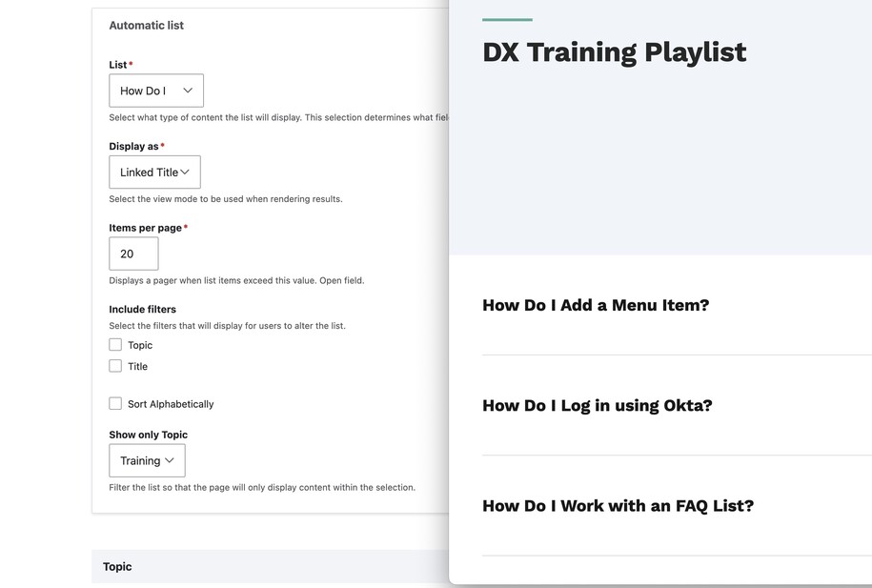Image resolution: width=872 pixels, height=588 pixels.
Task: Click the Include filters heading
Action: pos(142,310)
